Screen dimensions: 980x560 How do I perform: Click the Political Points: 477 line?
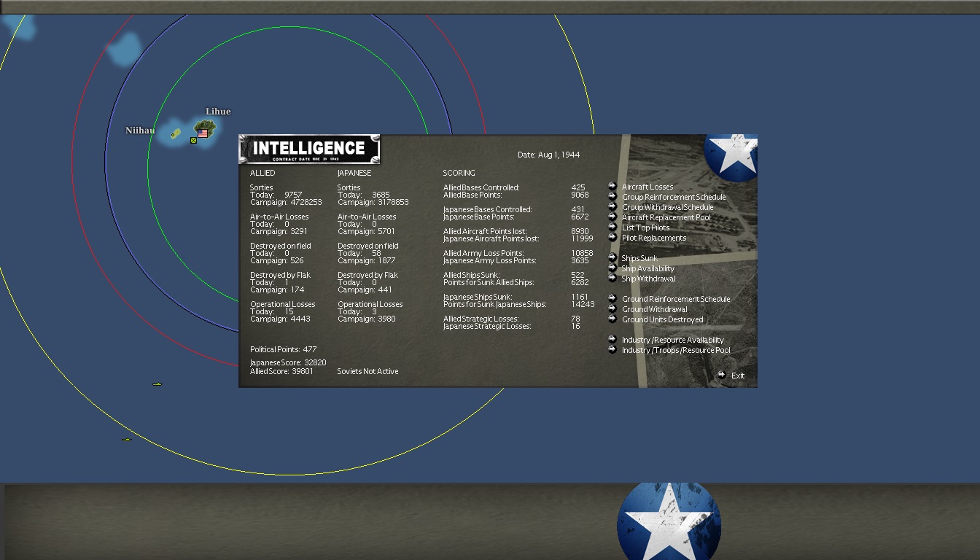[284, 349]
